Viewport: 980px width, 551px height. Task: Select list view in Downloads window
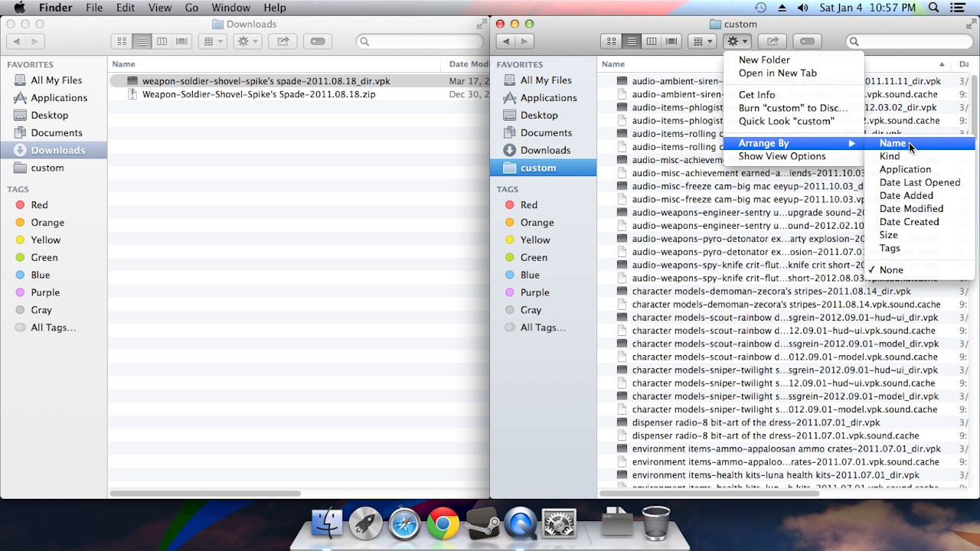pyautogui.click(x=142, y=41)
